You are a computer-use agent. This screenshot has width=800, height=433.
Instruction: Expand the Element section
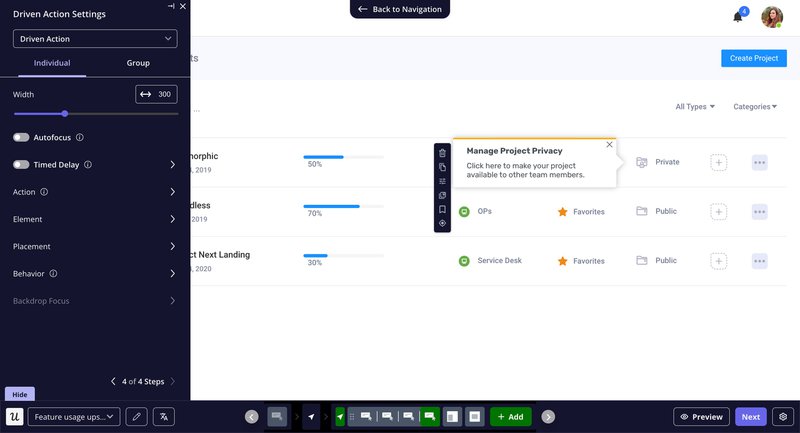95,219
